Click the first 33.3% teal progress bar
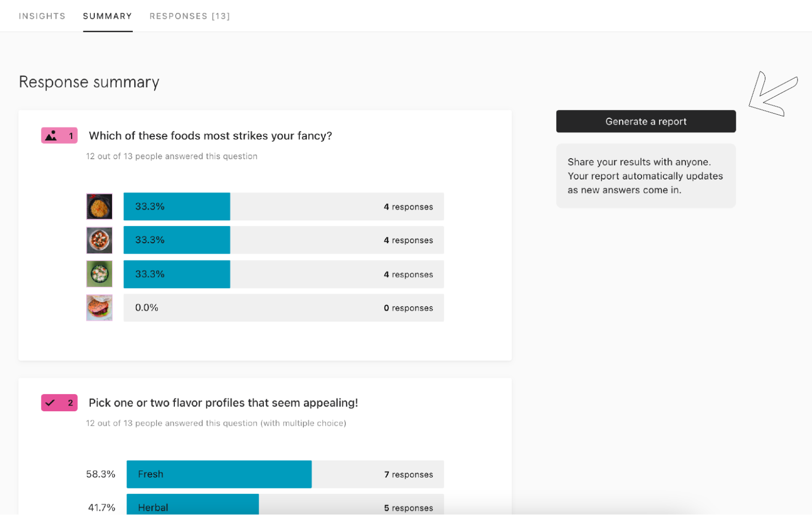This screenshot has height=515, width=812. [176, 206]
